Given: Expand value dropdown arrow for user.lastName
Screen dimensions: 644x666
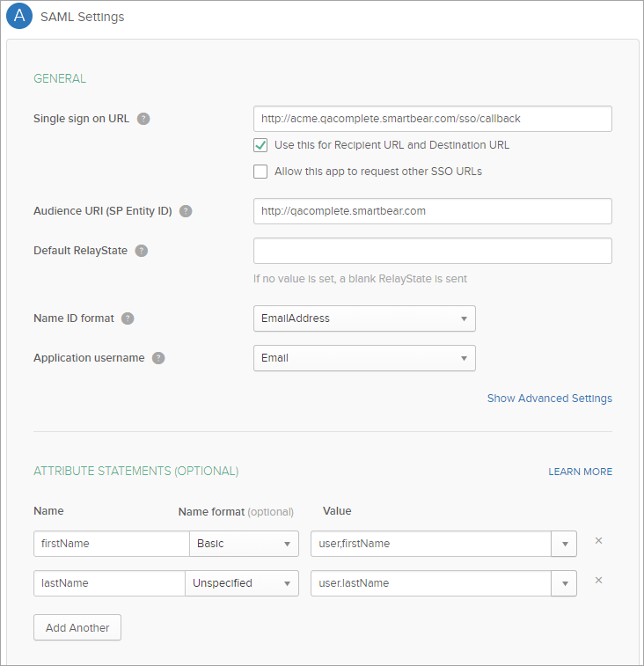Looking at the screenshot, I should (564, 583).
